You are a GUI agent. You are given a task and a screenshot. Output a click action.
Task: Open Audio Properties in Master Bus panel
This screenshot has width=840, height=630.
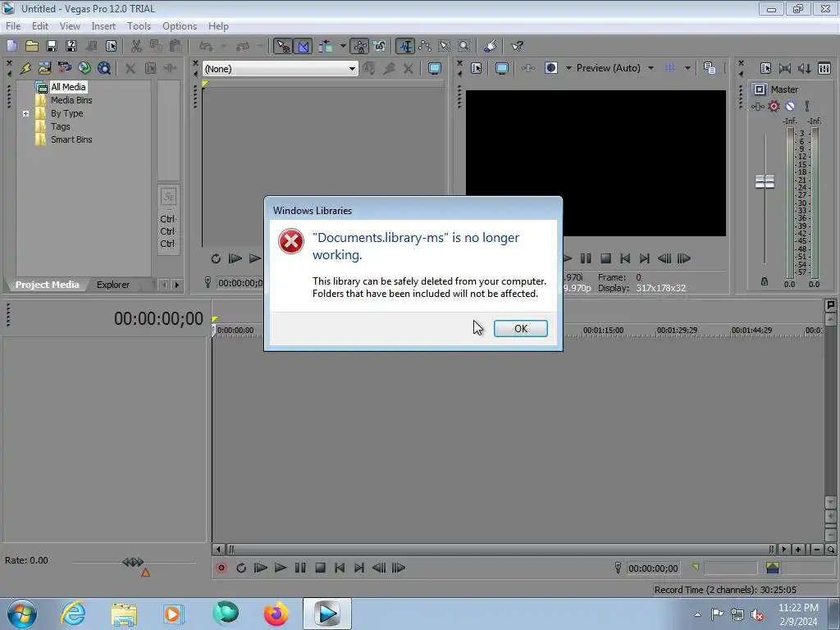(765, 68)
